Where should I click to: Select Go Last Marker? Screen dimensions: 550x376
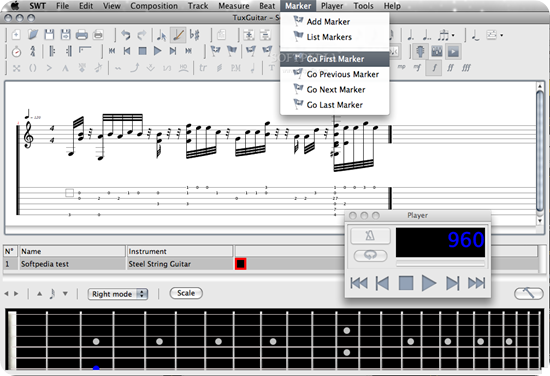pos(335,105)
